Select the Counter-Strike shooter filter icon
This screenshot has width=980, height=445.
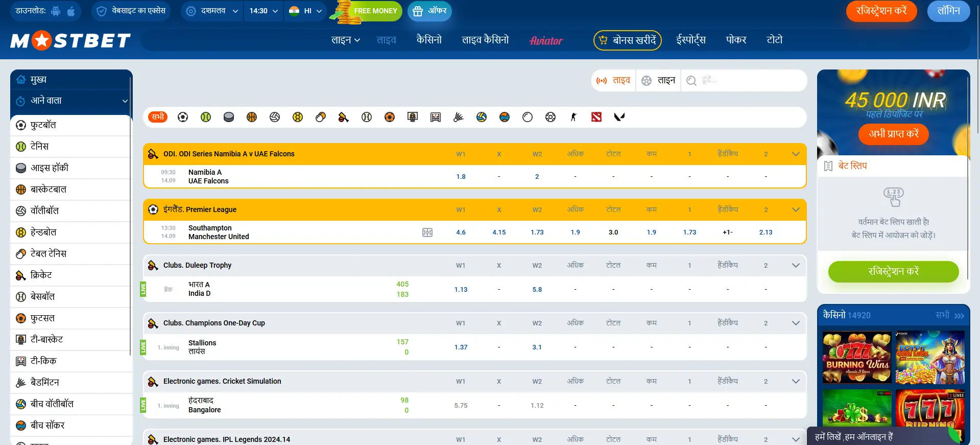(573, 117)
